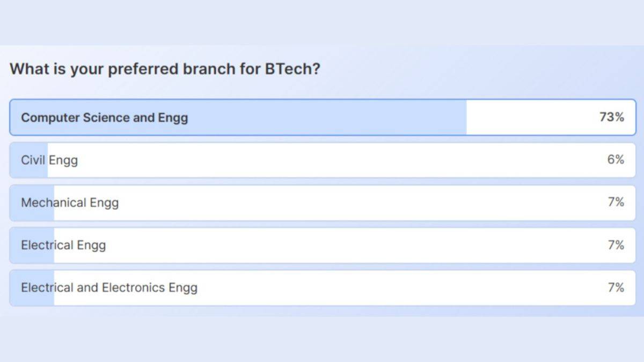This screenshot has width=644, height=362.
Task: Click the blue filled bar of Computer Science
Action: [x=322, y=117]
